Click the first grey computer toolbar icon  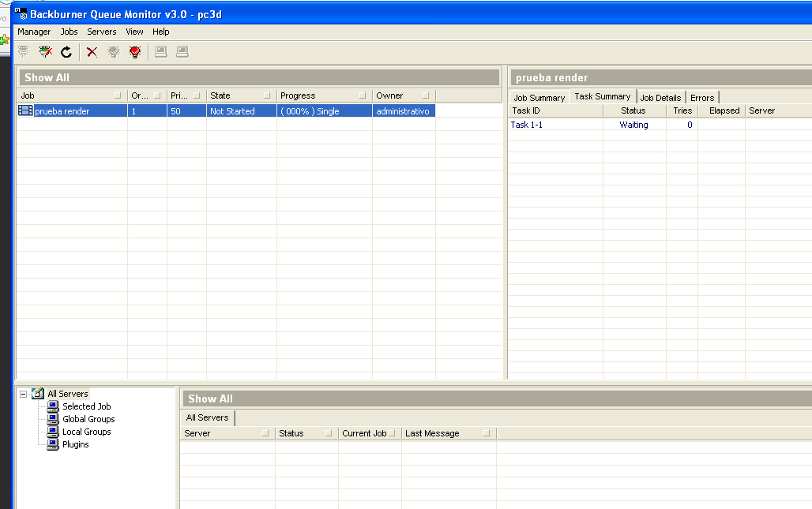pos(161,52)
